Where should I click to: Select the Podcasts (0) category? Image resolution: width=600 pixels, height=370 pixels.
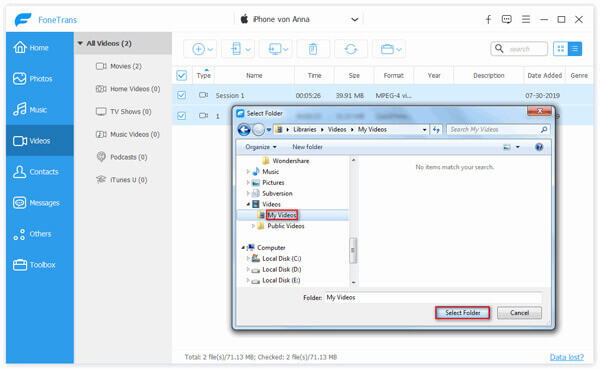pyautogui.click(x=122, y=157)
